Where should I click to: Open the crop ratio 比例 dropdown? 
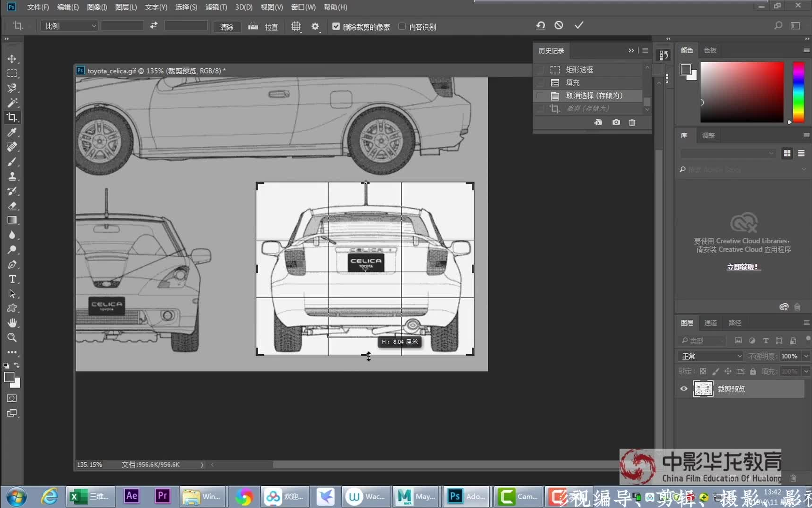tap(69, 26)
